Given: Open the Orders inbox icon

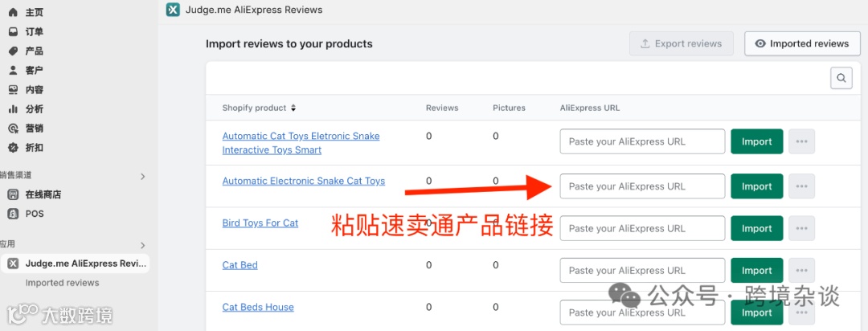Looking at the screenshot, I should pos(13,32).
